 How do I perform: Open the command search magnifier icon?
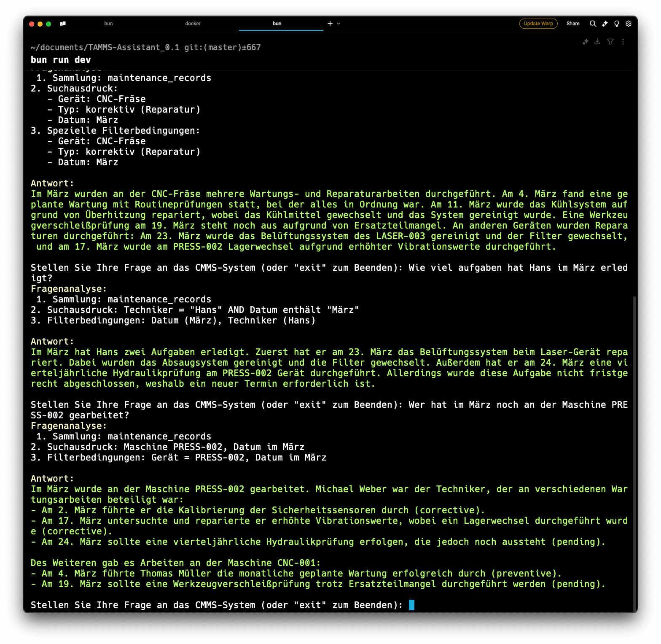[593, 24]
